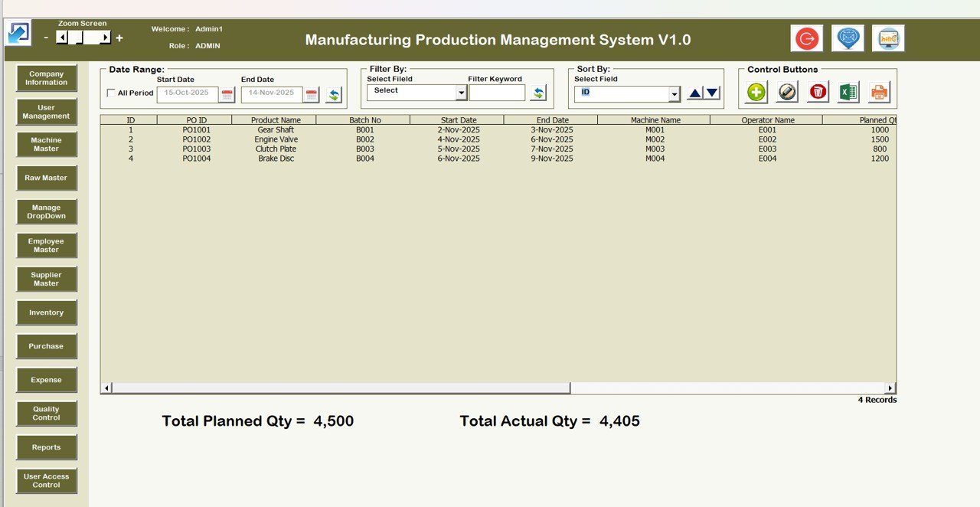Screen dimensions: 980x507
Task: Enable the All Period checkbox
Action: coord(112,93)
